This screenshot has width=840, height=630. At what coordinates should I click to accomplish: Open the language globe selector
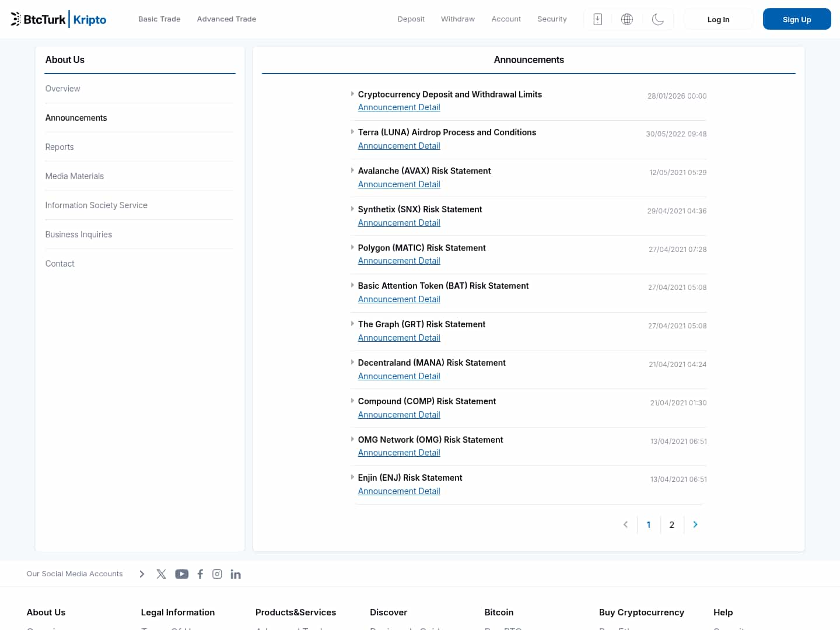coord(627,19)
